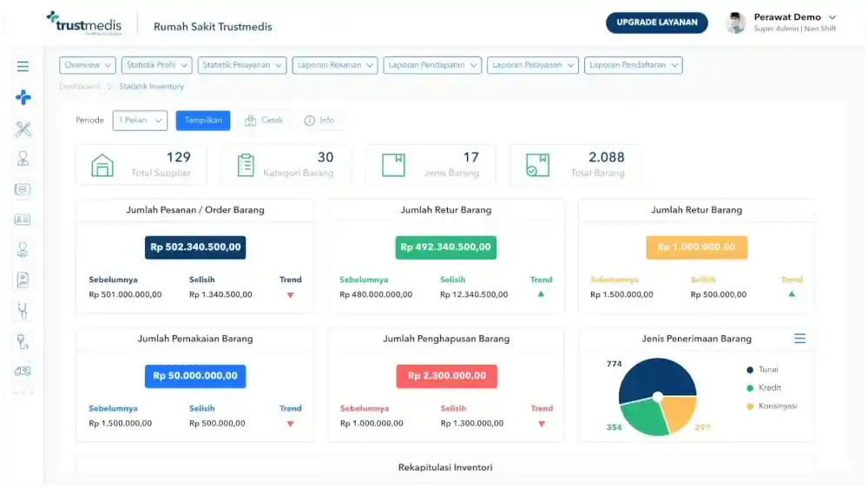Open the hamburger menu in the sidebar
Screen dimensions: 868x488
click(x=23, y=66)
